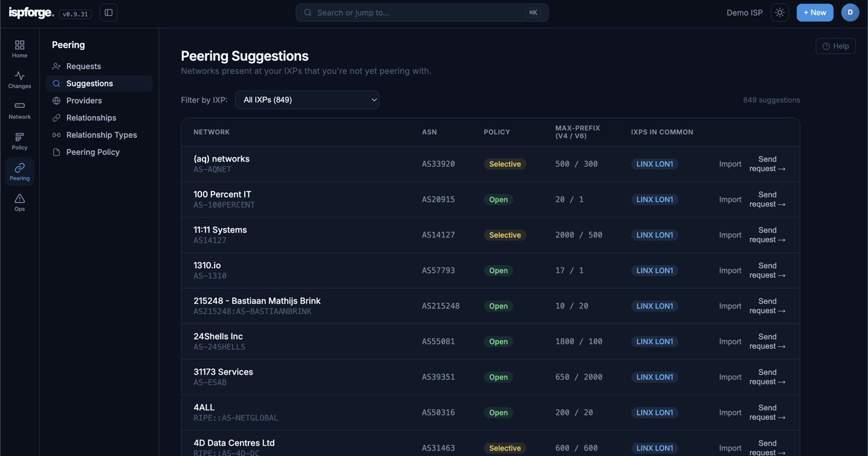Import the (aq) networks row
Viewport: 868px width, 456px height.
730,164
